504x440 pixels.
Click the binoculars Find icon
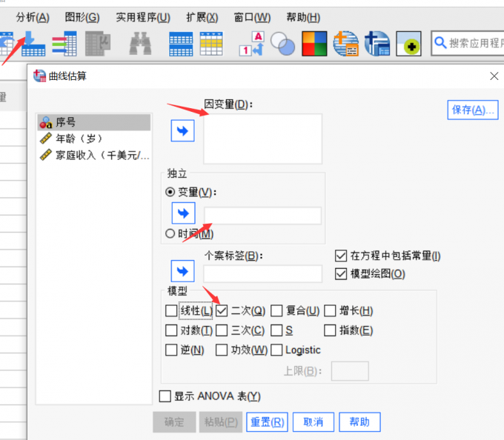tap(140, 44)
